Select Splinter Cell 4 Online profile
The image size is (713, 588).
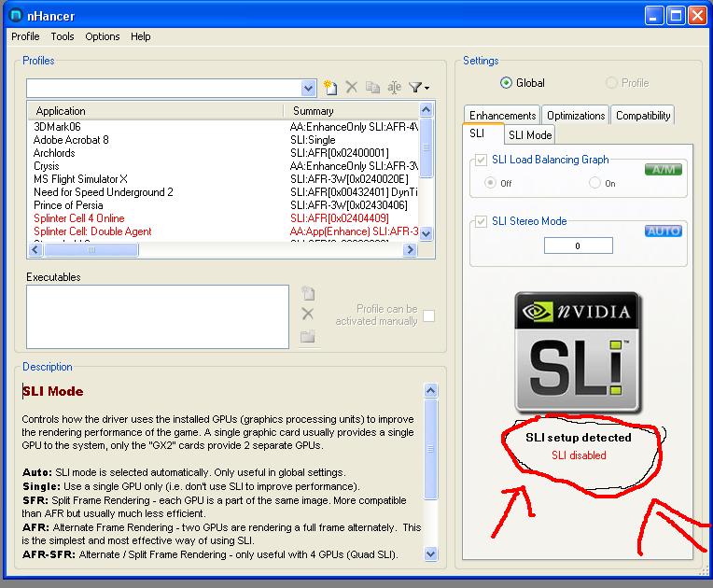point(224,218)
